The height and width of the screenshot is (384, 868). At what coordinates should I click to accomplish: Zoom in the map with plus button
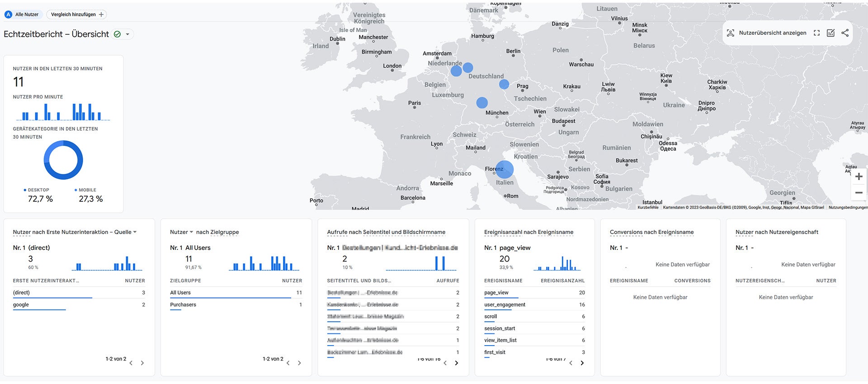[859, 177]
